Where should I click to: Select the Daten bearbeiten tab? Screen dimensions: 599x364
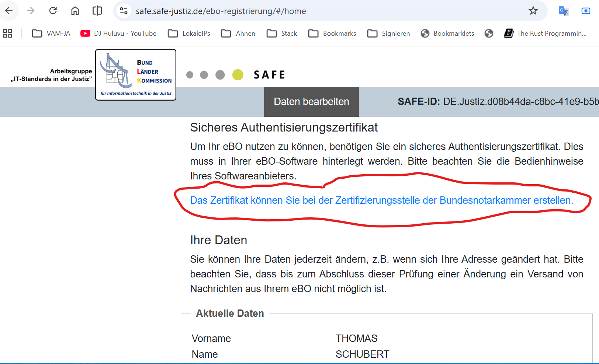(x=311, y=102)
